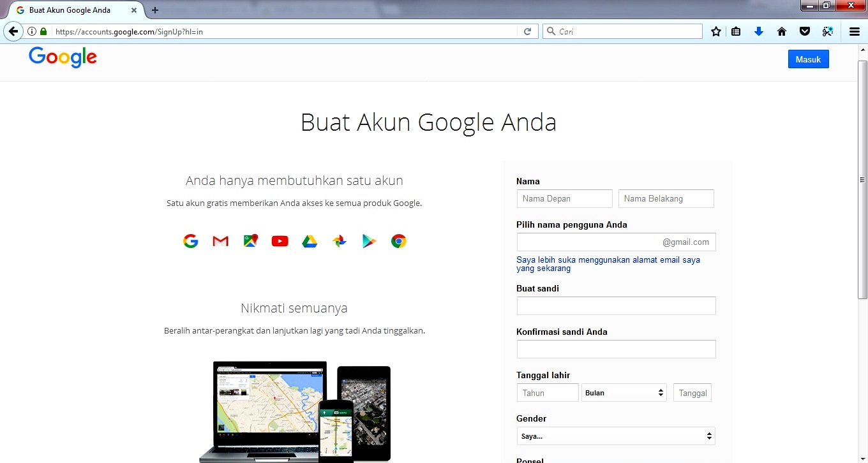
Task: Open the Firefox hamburger menu
Action: [854, 31]
